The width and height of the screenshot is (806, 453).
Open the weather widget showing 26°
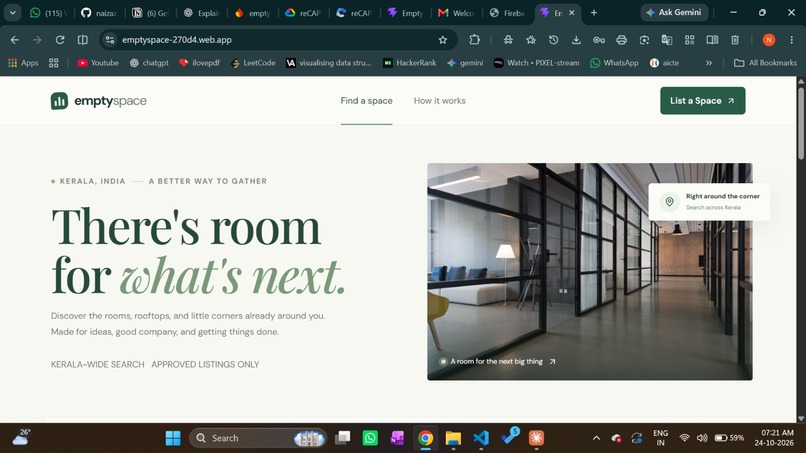[x=22, y=437]
